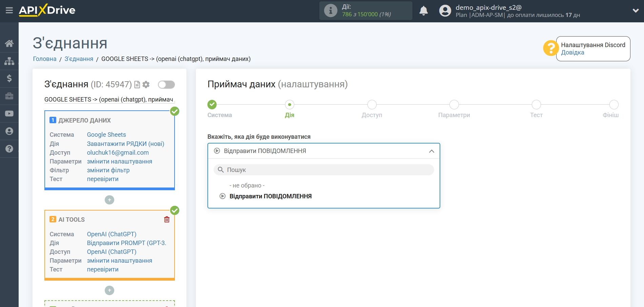The image size is (644, 307).
Task: Open Відправити PROMPT action link
Action: click(126, 243)
